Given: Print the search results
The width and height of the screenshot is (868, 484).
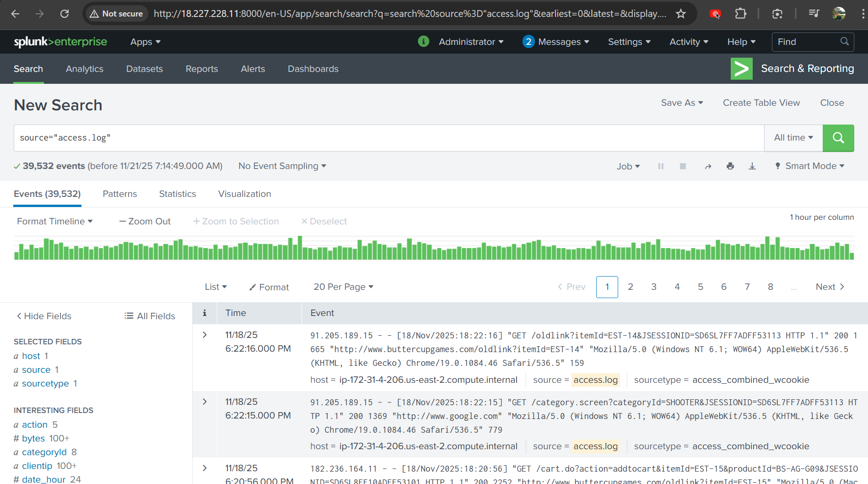Looking at the screenshot, I should 730,166.
